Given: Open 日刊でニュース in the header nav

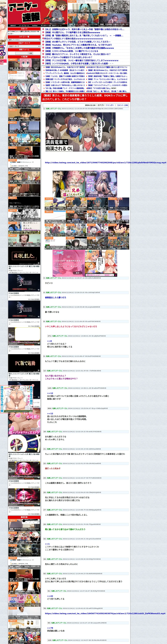Looking at the screenshot, I should (57, 26).
